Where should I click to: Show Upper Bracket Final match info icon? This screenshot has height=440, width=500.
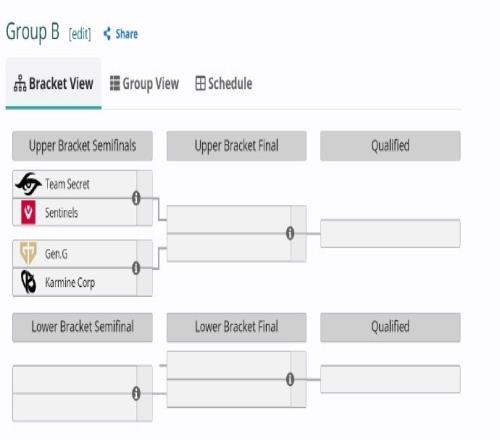[x=290, y=233]
